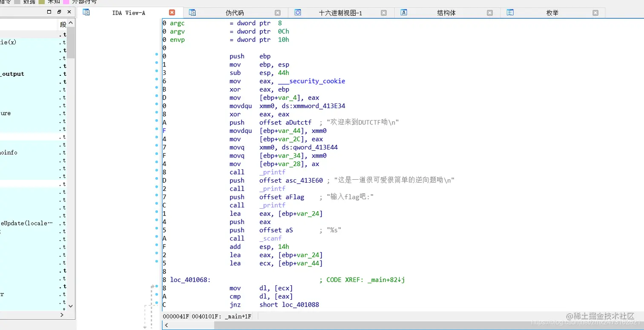Click the enums 枚举 tab icon
This screenshot has width=644, height=330.
pos(510,12)
